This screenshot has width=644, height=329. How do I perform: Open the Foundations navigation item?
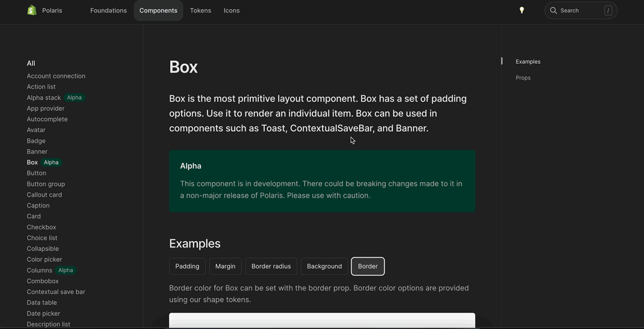point(109,10)
